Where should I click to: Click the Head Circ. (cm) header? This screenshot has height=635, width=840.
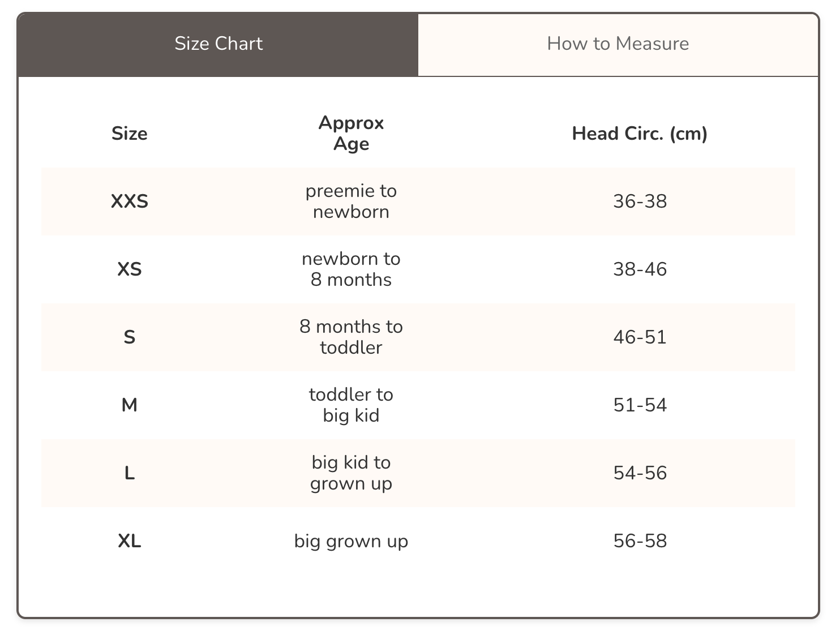640,134
